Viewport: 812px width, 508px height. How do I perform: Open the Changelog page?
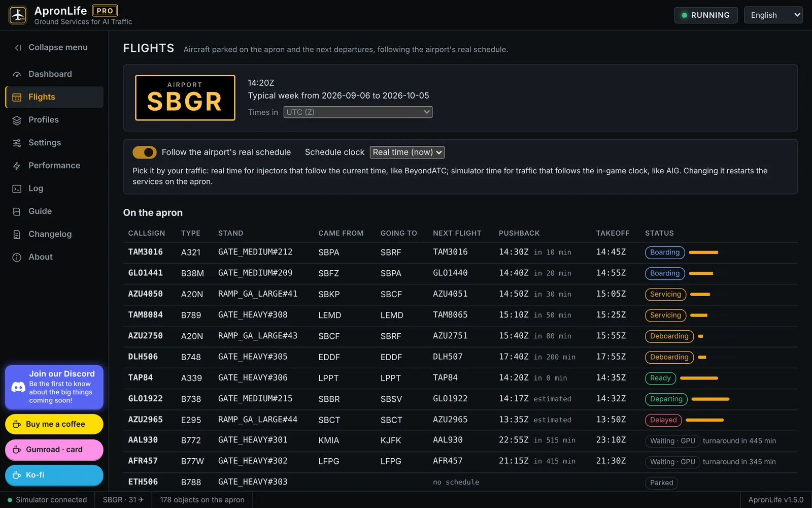(x=54, y=234)
